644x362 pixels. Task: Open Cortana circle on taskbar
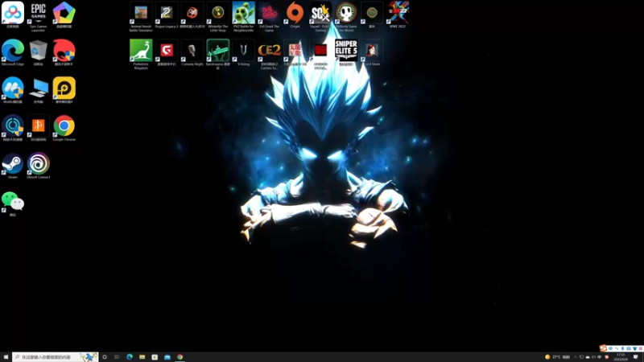105,357
